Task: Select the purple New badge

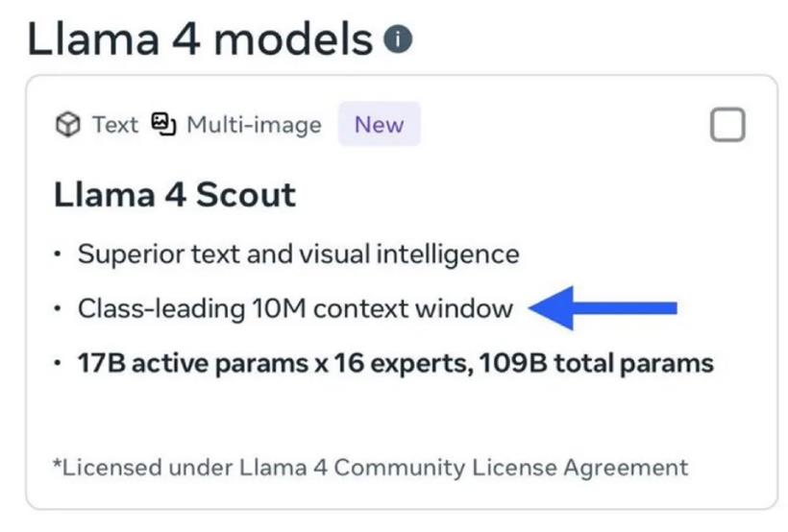Action: click(x=379, y=124)
